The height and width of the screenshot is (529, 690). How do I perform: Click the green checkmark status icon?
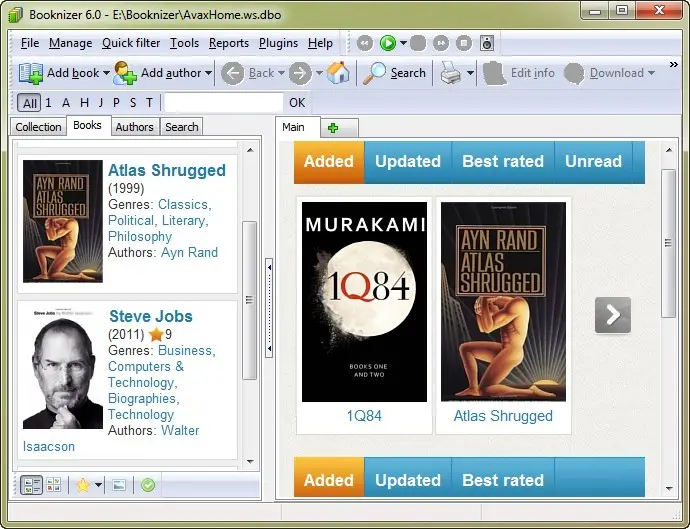(148, 485)
